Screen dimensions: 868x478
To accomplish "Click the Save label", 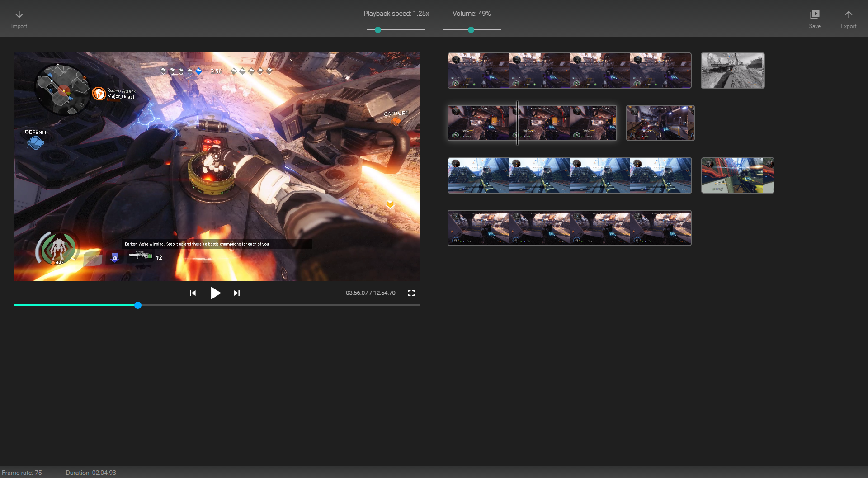I will (815, 26).
